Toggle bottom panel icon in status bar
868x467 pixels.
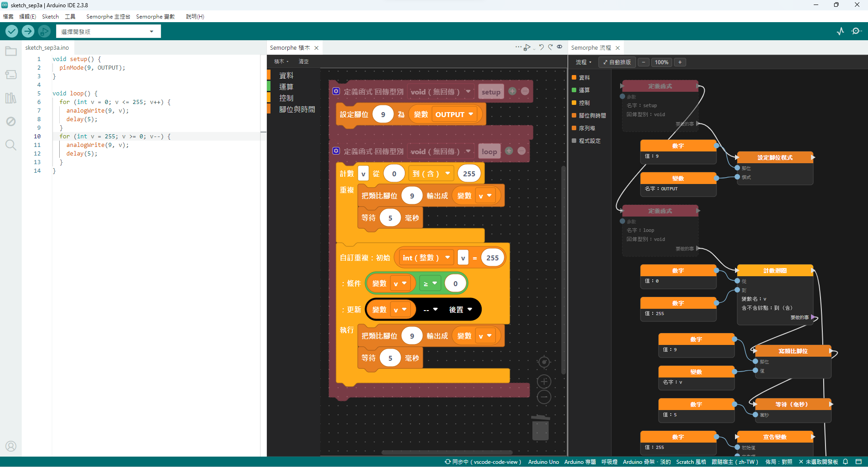859,462
